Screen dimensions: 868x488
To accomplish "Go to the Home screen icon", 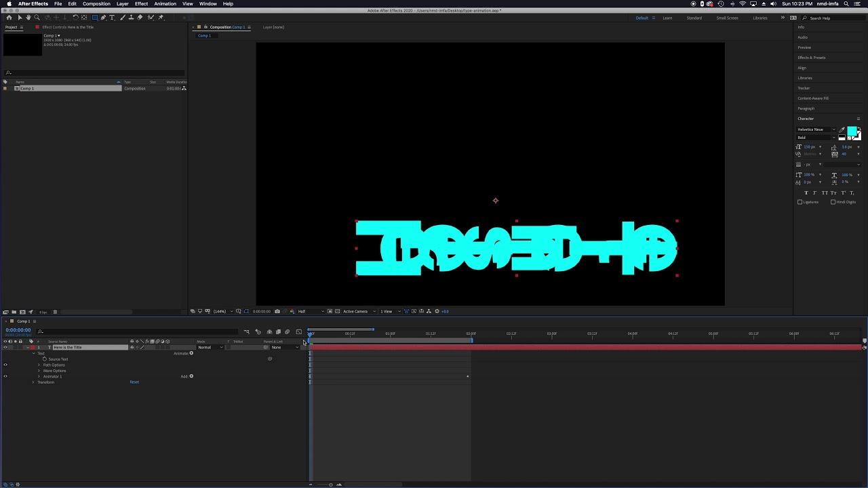I will pos(9,18).
